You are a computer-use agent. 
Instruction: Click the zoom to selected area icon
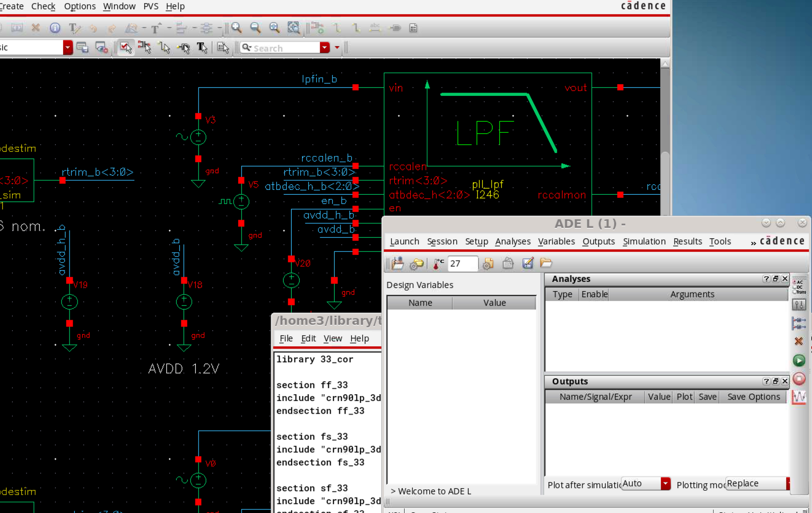(x=293, y=28)
